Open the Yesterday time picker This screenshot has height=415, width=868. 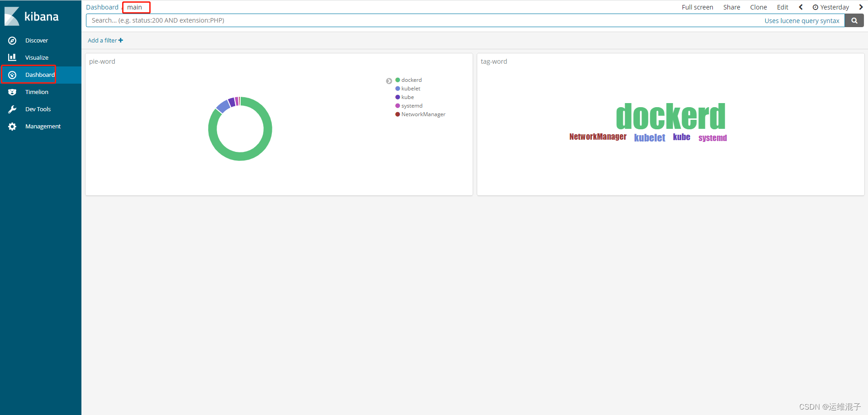831,7
